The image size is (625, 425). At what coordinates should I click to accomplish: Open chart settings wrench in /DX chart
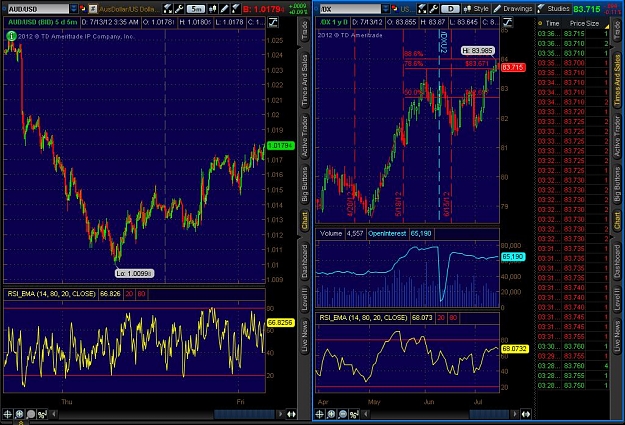pos(433,8)
